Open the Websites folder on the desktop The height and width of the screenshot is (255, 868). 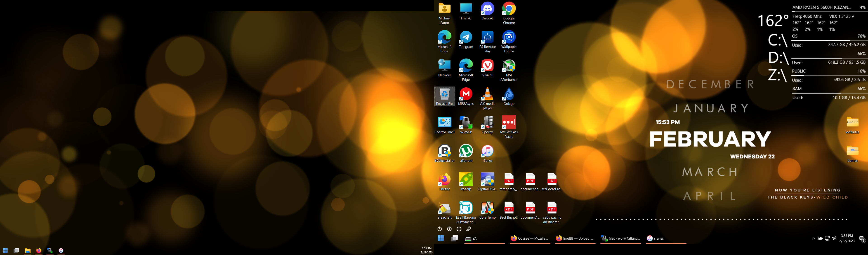852,125
